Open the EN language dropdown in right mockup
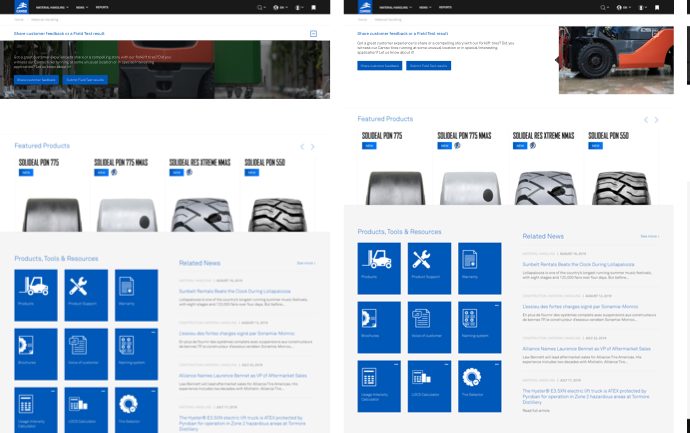 tap(622, 7)
